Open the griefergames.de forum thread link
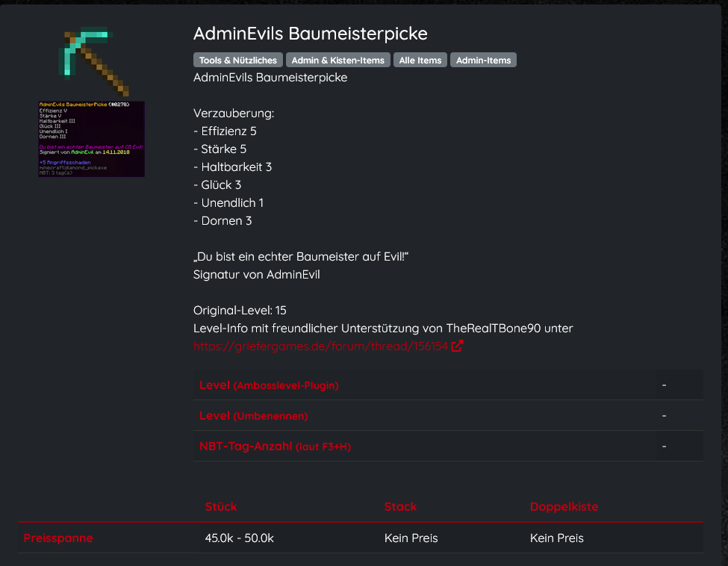Image resolution: width=728 pixels, height=566 pixels. pyautogui.click(x=320, y=346)
